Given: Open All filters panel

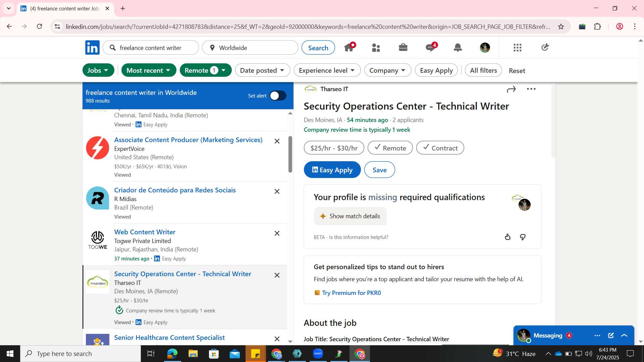Looking at the screenshot, I should coord(483,70).
